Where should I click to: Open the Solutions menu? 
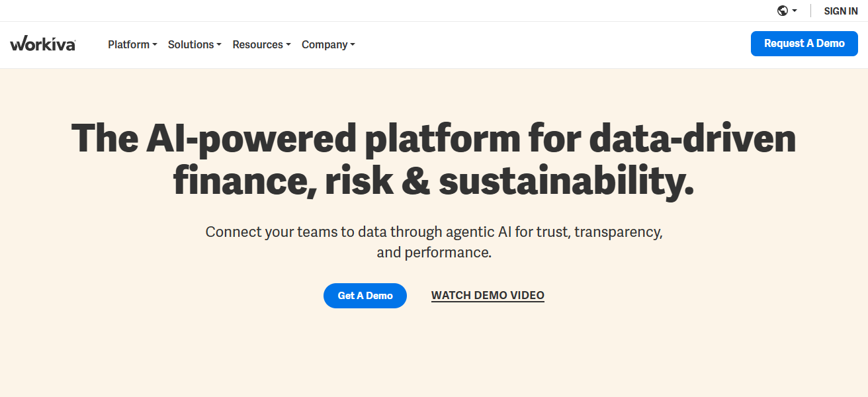191,44
